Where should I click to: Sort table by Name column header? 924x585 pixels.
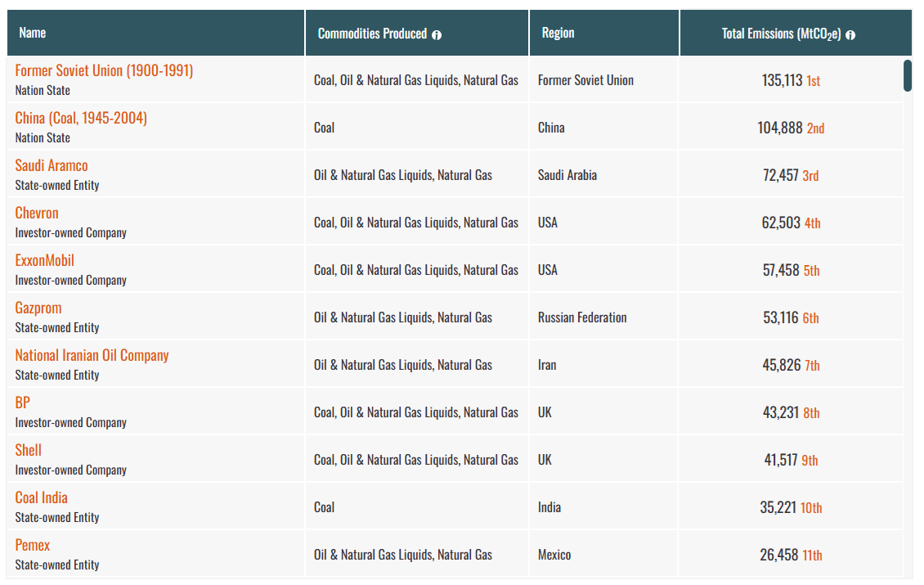33,33
